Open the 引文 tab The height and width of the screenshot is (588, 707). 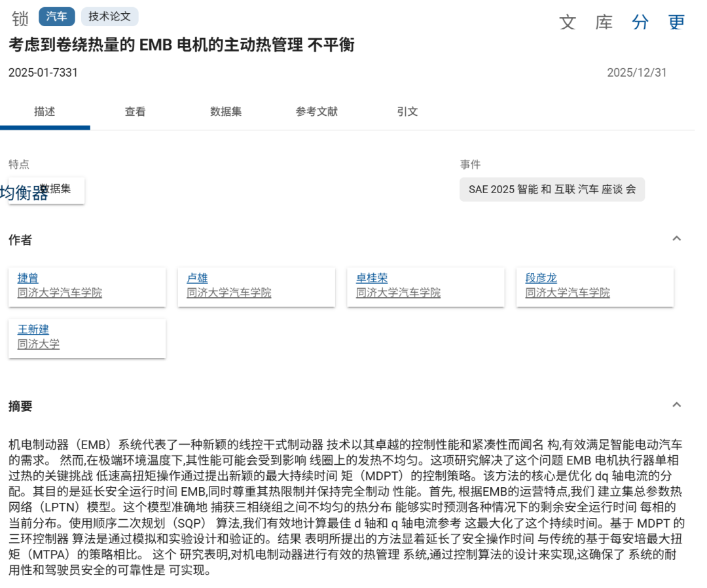click(x=407, y=111)
